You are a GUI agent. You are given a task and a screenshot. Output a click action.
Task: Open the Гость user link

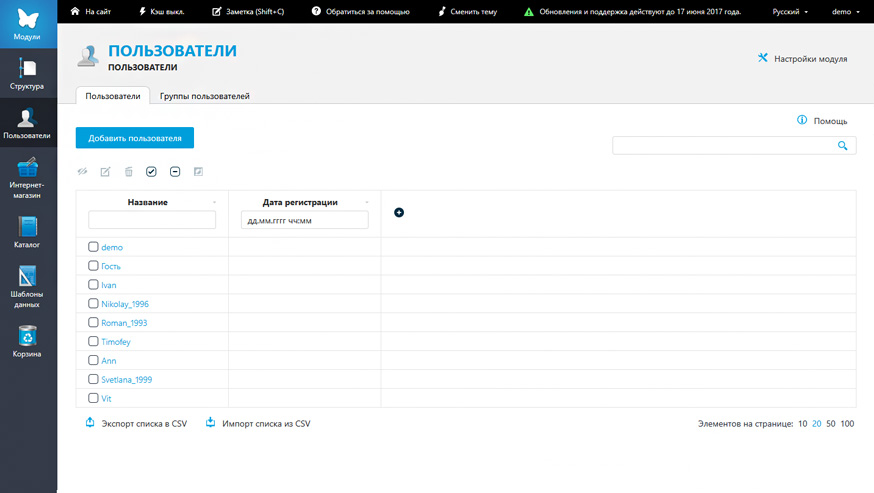pyautogui.click(x=111, y=266)
